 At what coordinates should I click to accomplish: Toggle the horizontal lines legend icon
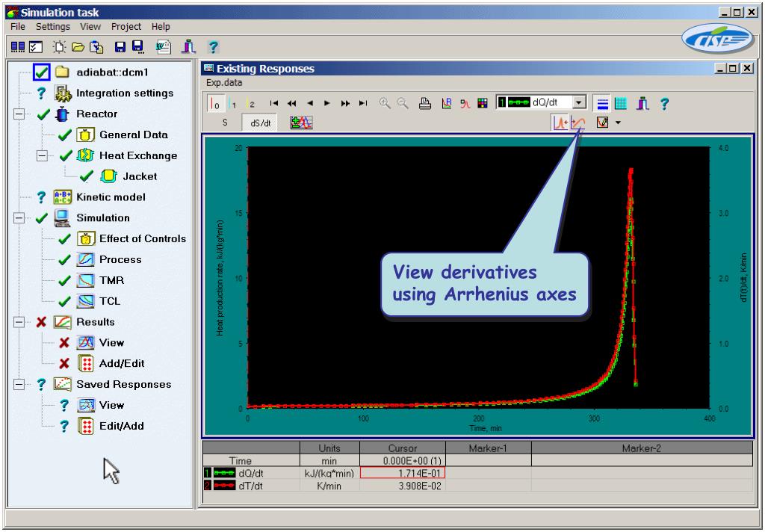[x=603, y=103]
